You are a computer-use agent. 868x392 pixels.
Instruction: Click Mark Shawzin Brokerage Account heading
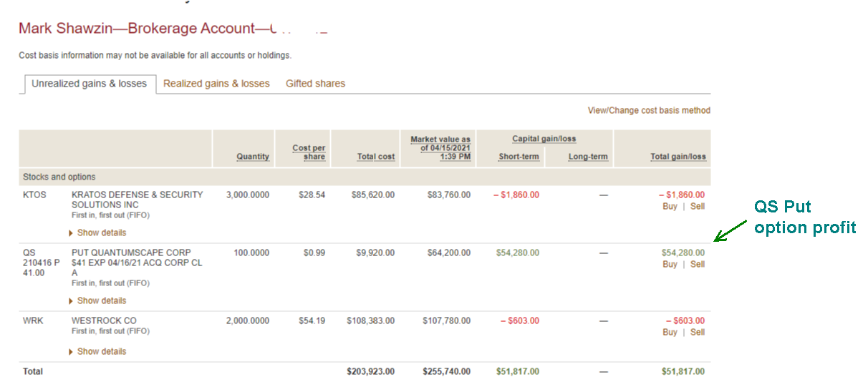pos(173,29)
